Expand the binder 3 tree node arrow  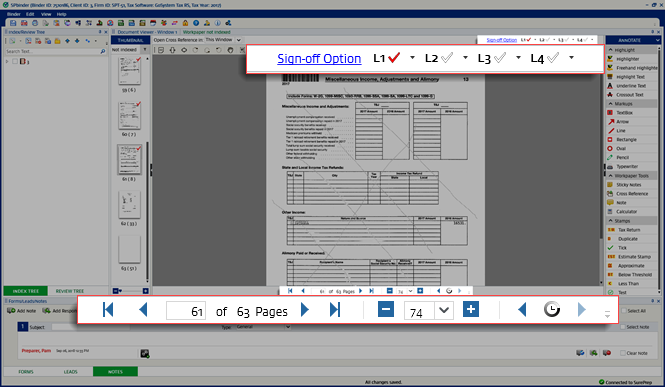pos(7,61)
